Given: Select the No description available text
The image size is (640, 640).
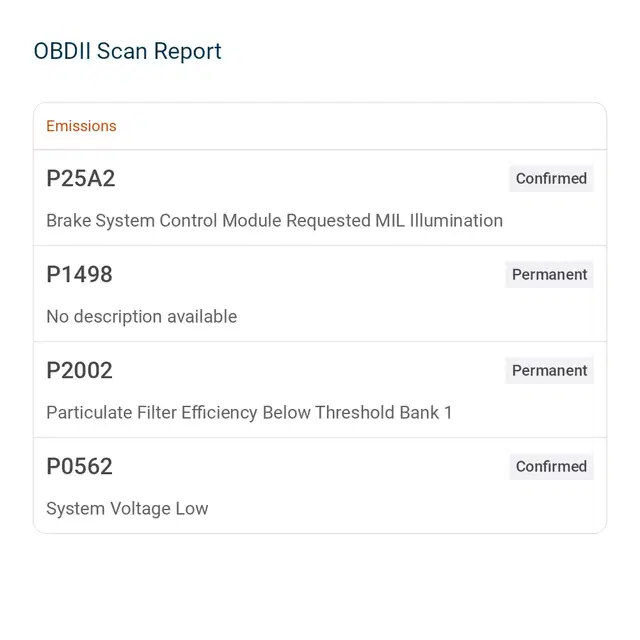Looking at the screenshot, I should [142, 317].
